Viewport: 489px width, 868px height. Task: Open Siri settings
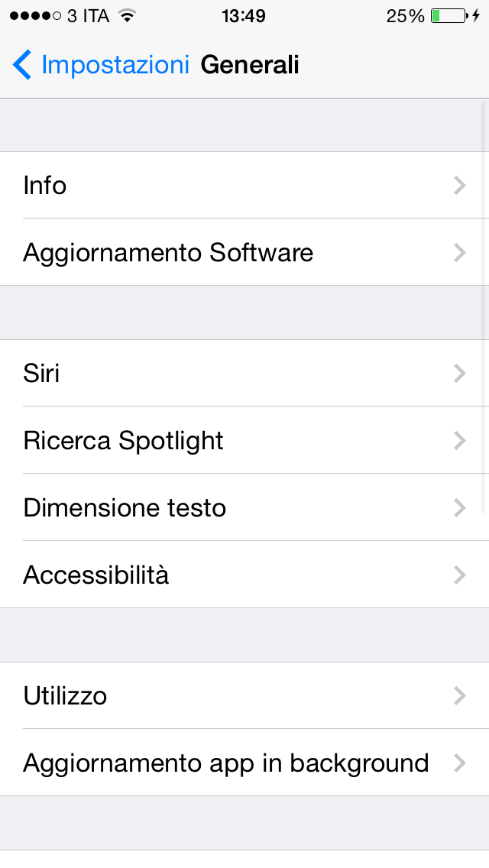click(229, 374)
